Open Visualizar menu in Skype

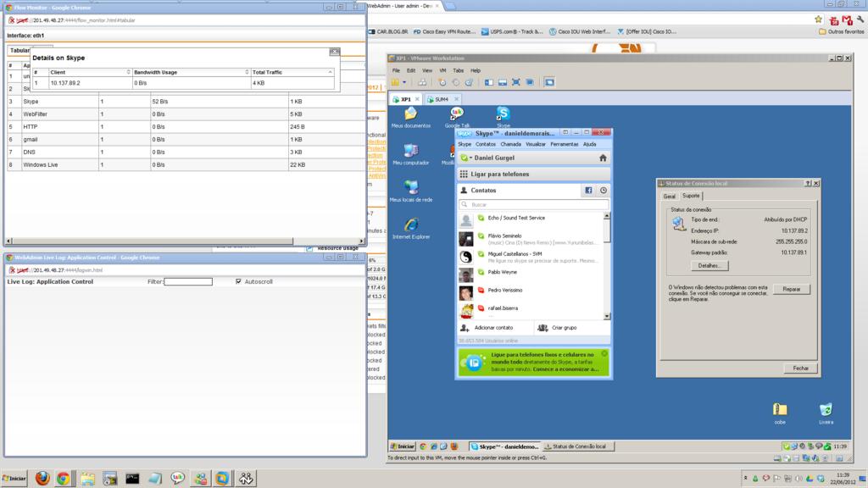[x=536, y=144]
